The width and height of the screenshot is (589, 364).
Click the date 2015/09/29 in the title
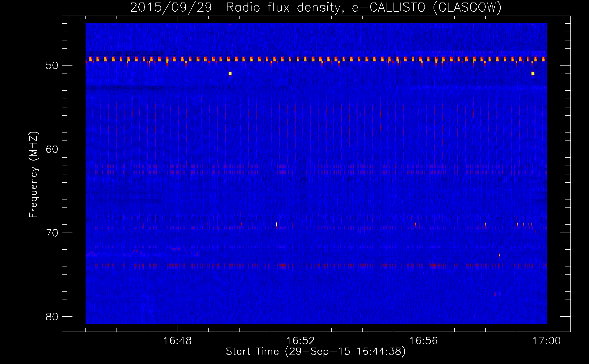click(171, 7)
